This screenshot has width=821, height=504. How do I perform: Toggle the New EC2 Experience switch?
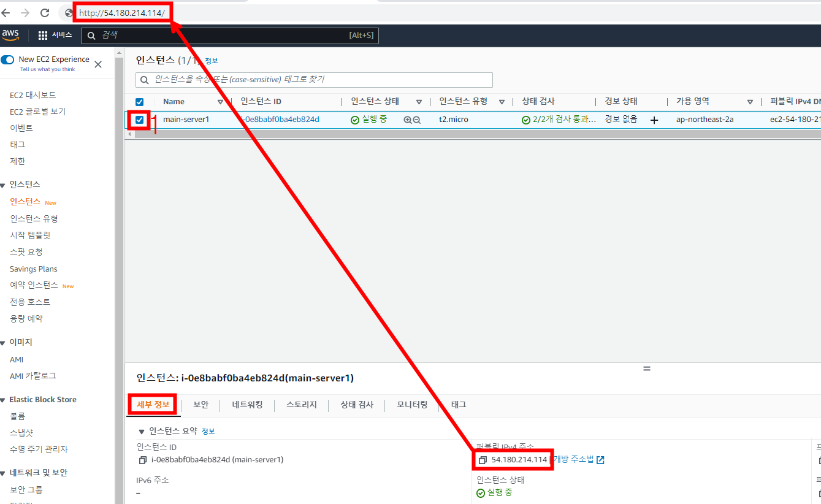point(7,59)
